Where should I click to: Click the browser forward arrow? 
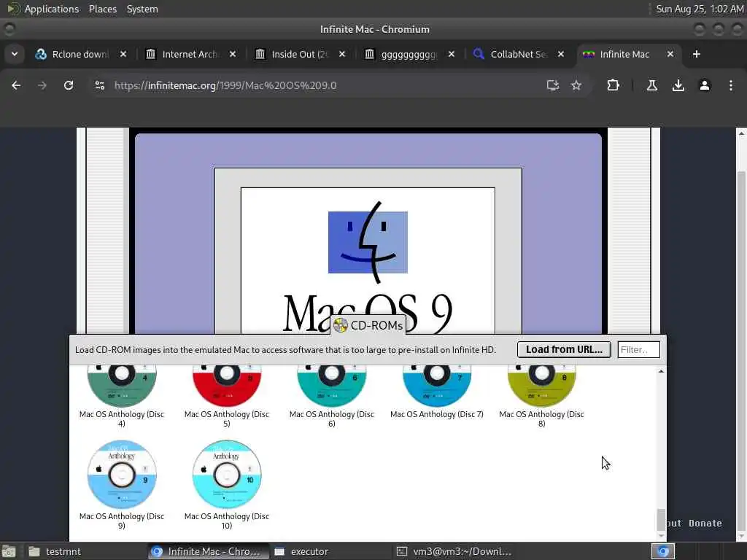(x=42, y=85)
